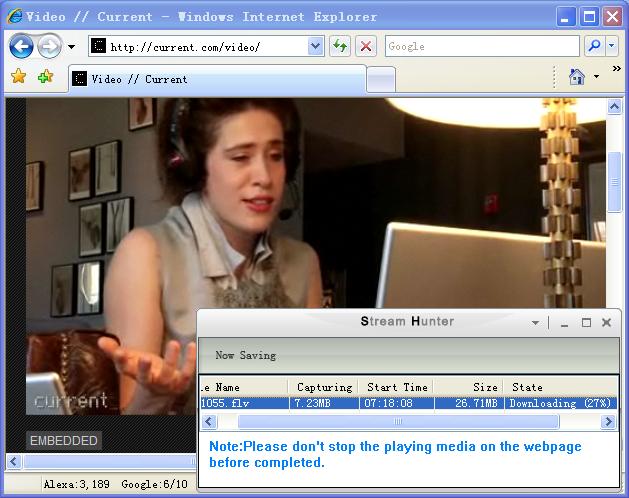The width and height of the screenshot is (629, 498).
Task: Click the 26.71MB size cell
Action: click(476, 403)
